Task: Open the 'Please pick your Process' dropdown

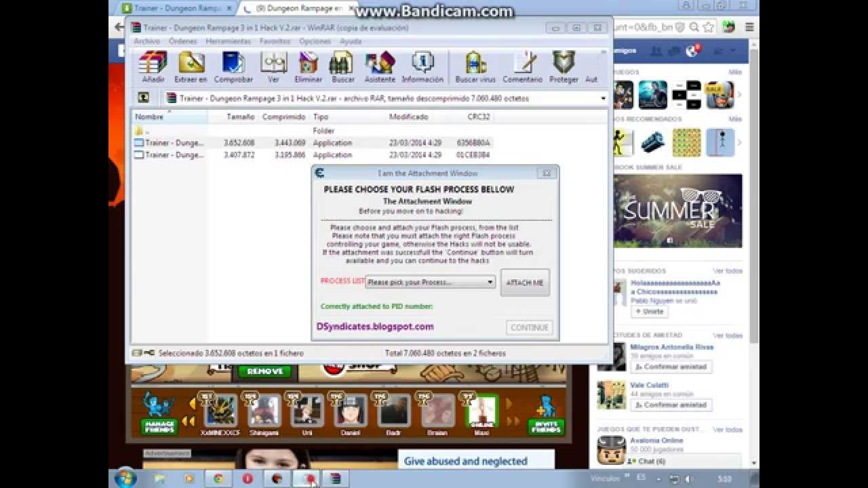Action: click(x=431, y=282)
